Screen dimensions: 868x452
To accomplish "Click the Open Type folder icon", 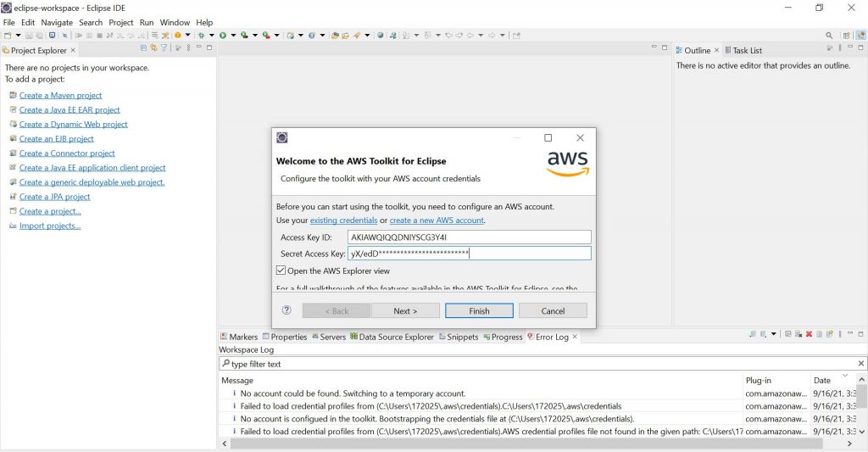I will pyautogui.click(x=335, y=36).
